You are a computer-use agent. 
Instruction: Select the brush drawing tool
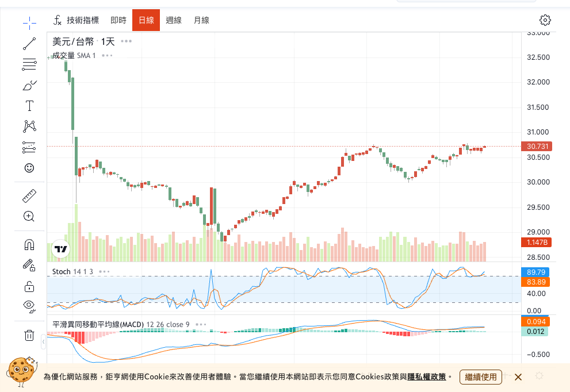click(29, 85)
